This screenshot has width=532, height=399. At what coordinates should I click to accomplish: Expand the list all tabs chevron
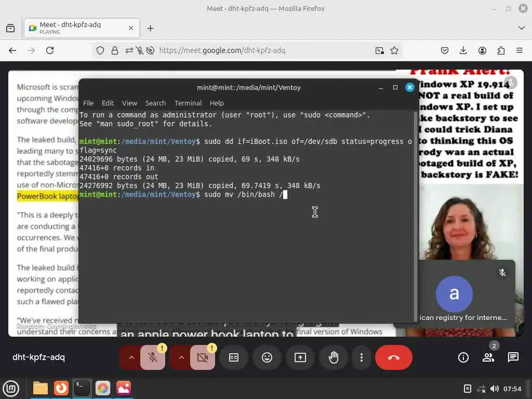[522, 28]
